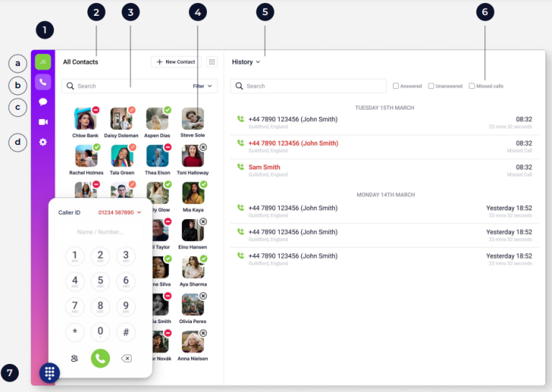The image size is (552, 392).
Task: Dial digit 4 on keypad
Action: click(x=75, y=281)
